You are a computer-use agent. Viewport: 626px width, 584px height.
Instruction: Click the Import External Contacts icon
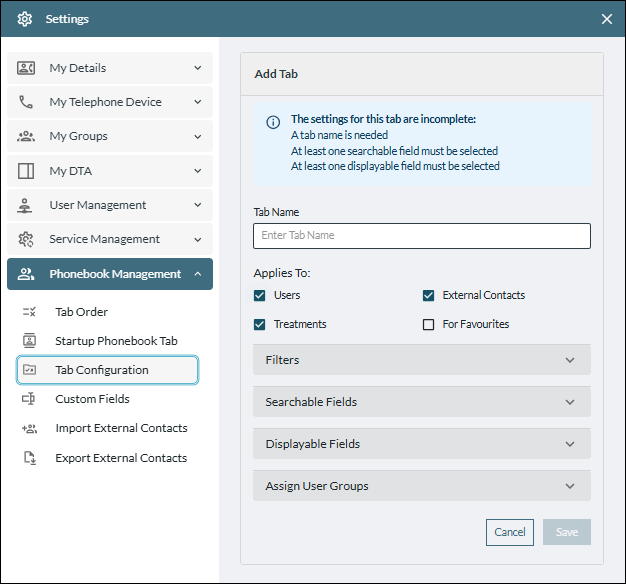pos(29,428)
